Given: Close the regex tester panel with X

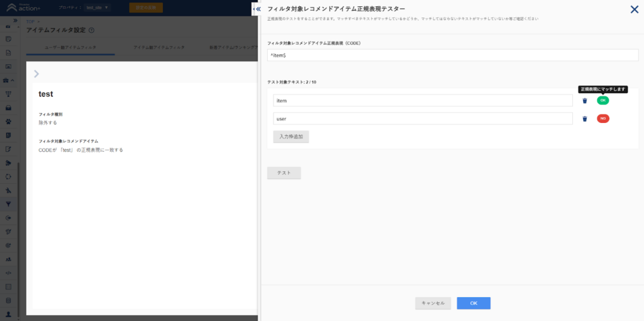Looking at the screenshot, I should pyautogui.click(x=634, y=9).
